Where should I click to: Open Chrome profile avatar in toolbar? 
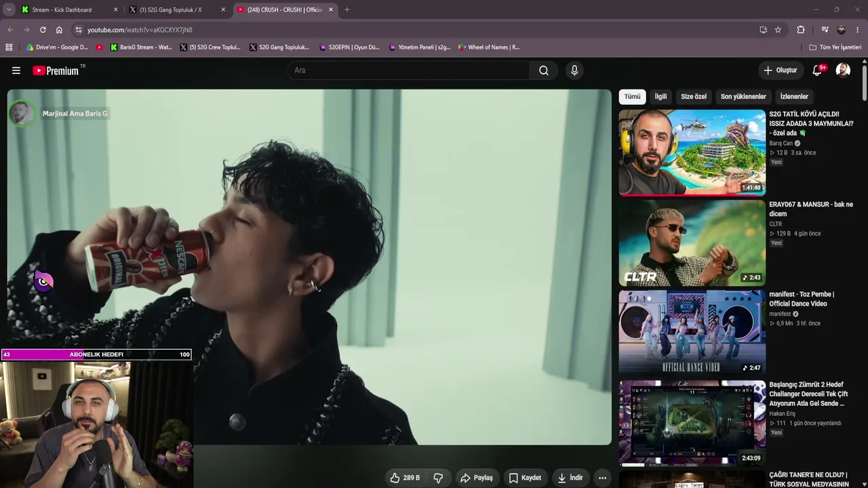coord(842,30)
